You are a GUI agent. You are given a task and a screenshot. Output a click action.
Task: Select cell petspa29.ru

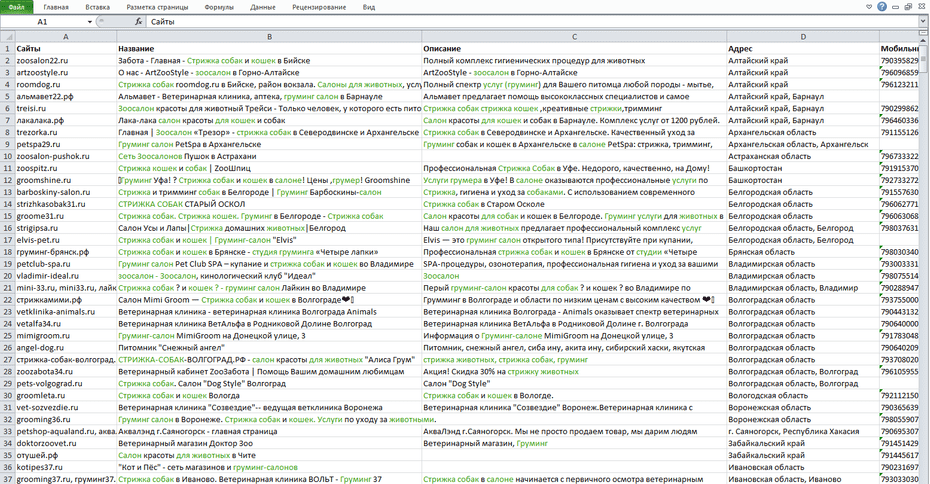click(x=66, y=144)
